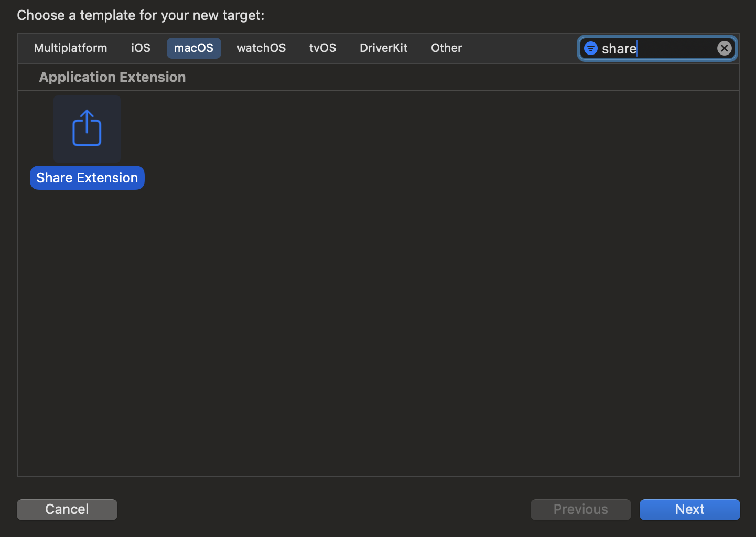Click the dialog title text area
This screenshot has height=537, width=756.
tap(141, 15)
